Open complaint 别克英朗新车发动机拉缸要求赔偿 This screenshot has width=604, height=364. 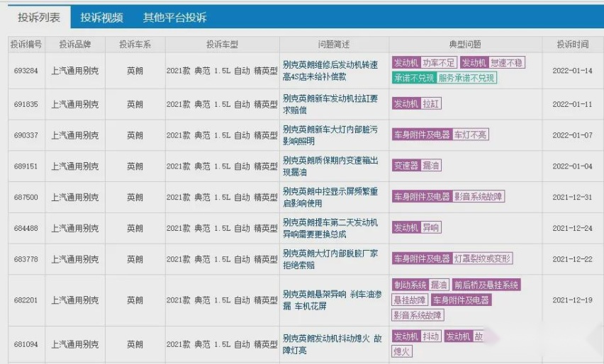330,104
